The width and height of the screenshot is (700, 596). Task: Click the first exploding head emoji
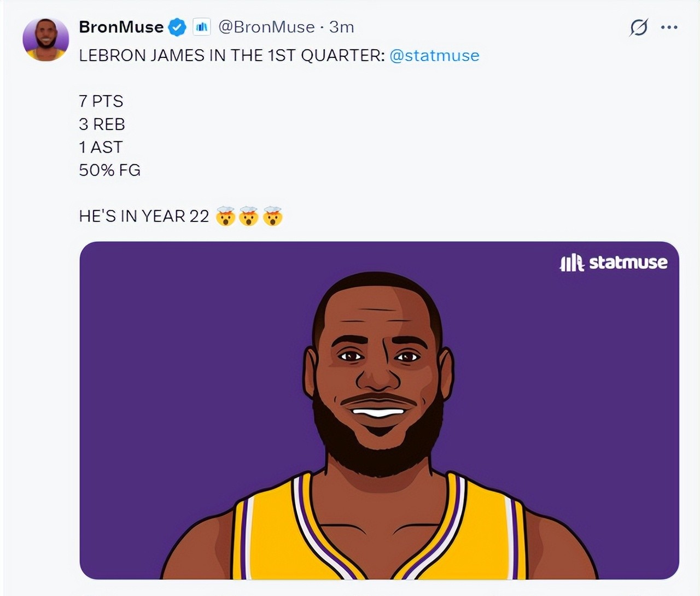[x=225, y=217]
